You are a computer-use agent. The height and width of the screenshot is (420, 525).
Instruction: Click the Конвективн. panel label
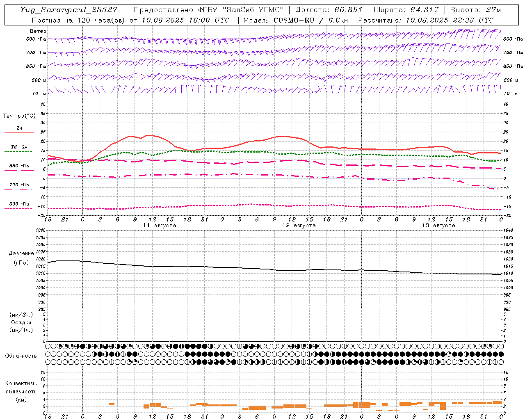[x=21, y=383]
